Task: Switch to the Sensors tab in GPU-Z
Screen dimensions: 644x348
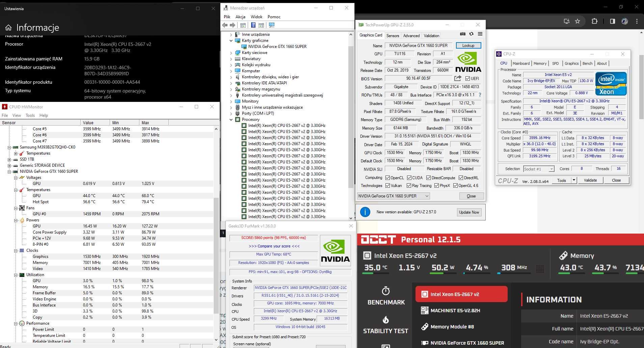Action: pos(393,35)
